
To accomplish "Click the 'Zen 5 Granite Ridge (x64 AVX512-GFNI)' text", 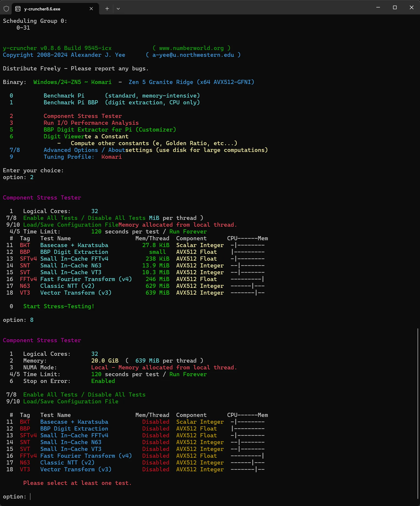I will point(192,82).
